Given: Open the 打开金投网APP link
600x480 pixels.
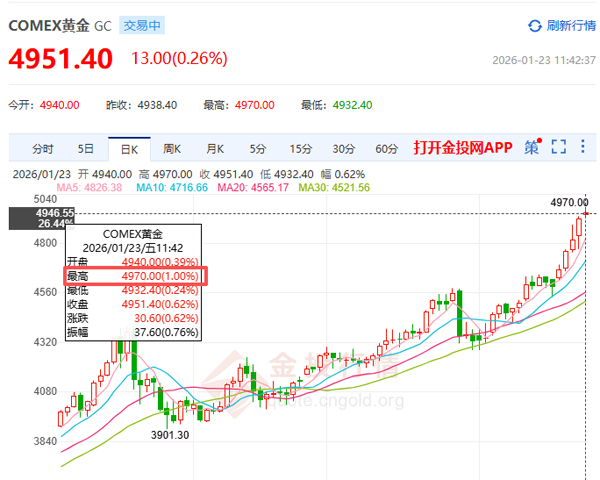Looking at the screenshot, I should point(463,148).
